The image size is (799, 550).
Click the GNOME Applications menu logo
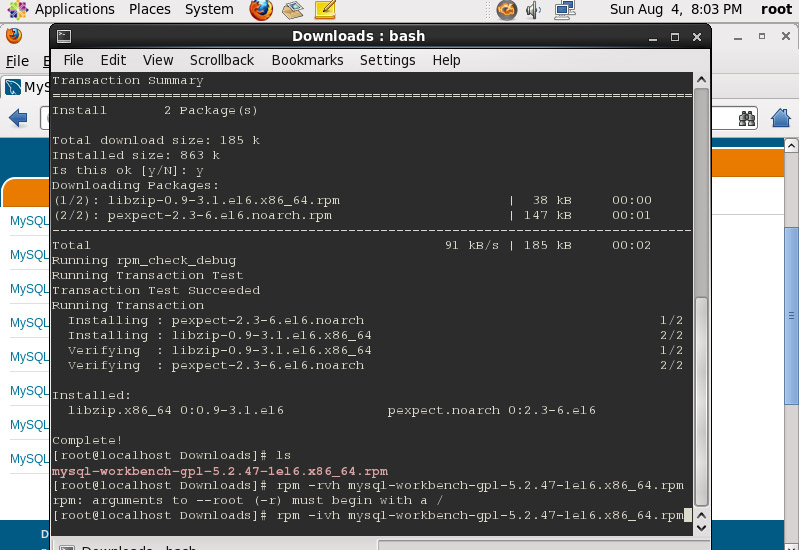point(18,10)
